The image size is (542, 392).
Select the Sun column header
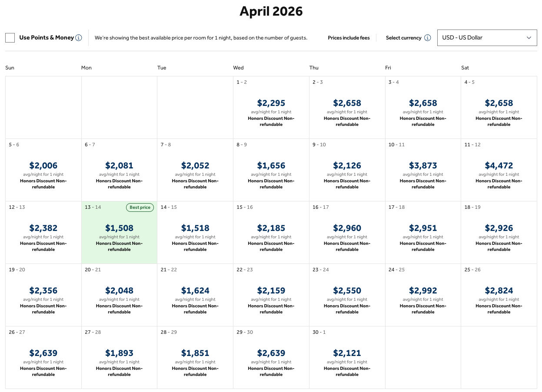(10, 68)
